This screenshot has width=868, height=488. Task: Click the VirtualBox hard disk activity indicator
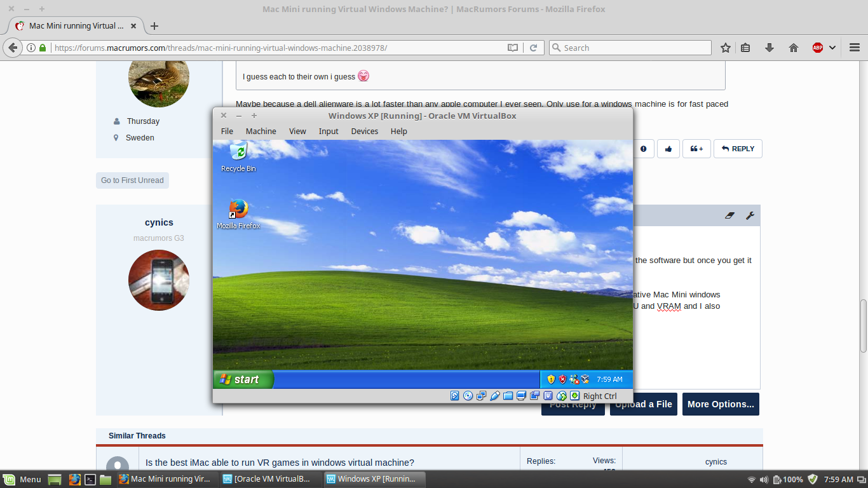pyautogui.click(x=455, y=396)
